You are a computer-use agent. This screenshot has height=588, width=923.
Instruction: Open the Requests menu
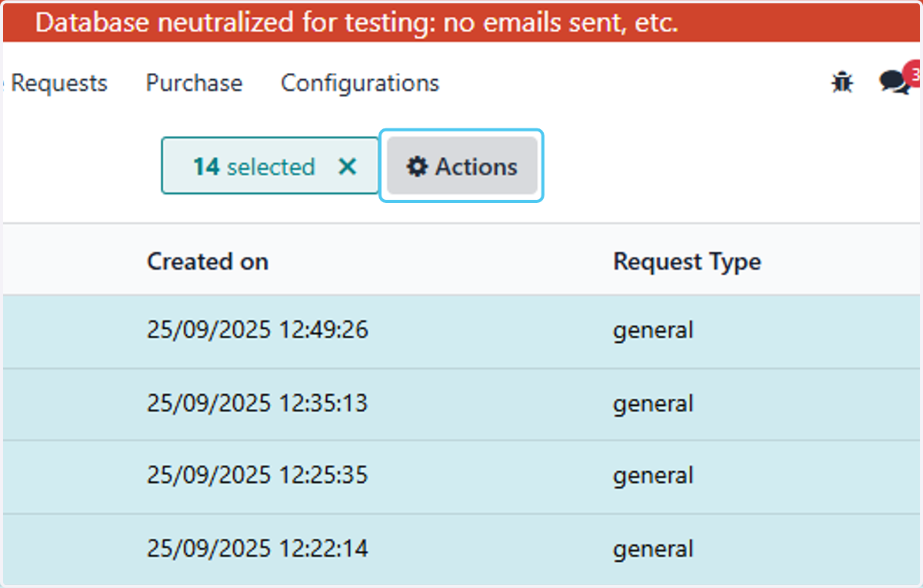(59, 83)
